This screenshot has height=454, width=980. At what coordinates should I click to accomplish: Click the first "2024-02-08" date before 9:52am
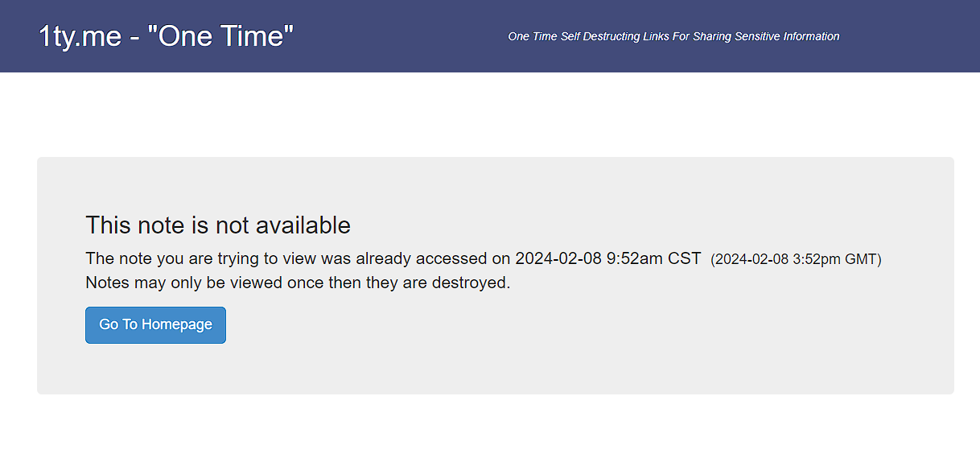[558, 259]
